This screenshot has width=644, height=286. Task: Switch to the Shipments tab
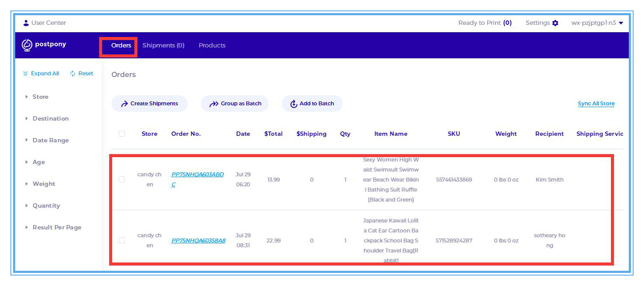point(163,45)
